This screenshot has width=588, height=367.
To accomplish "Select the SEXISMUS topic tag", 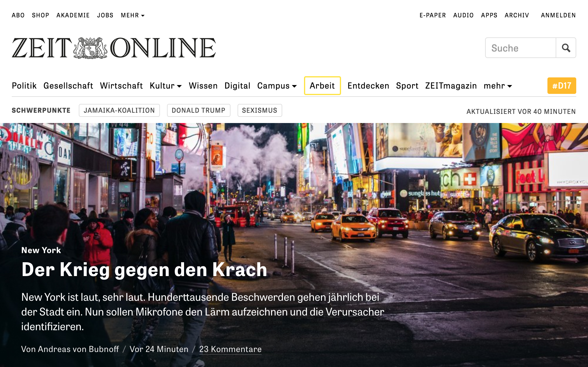I will pyautogui.click(x=260, y=110).
